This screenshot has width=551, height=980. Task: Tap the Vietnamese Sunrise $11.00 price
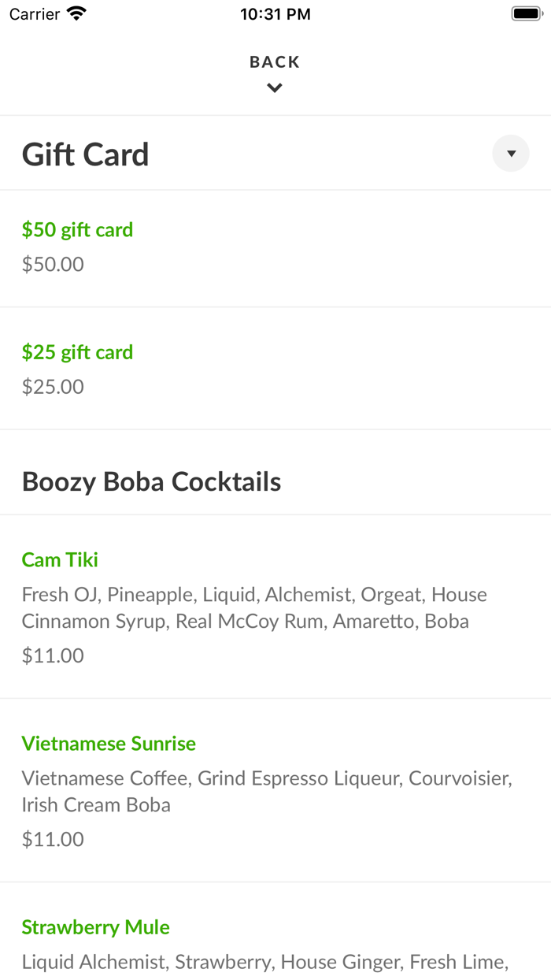53,839
